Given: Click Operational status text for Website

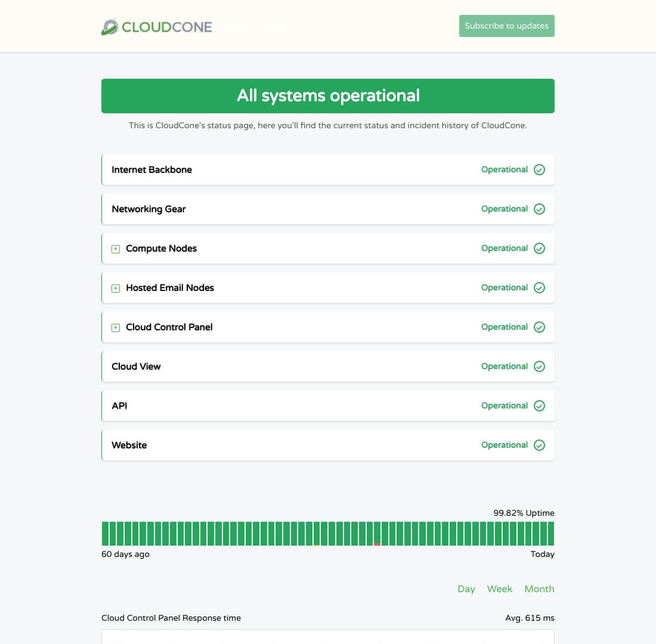Looking at the screenshot, I should [504, 445].
